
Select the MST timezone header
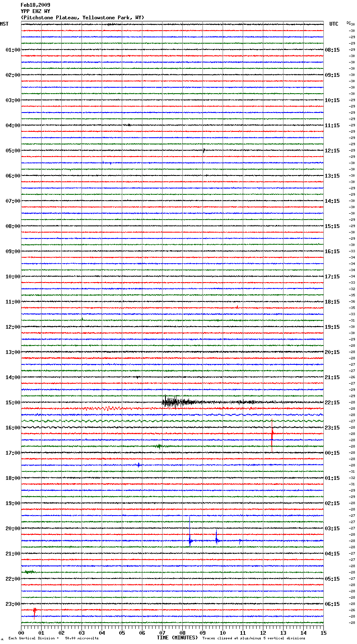click(4, 24)
